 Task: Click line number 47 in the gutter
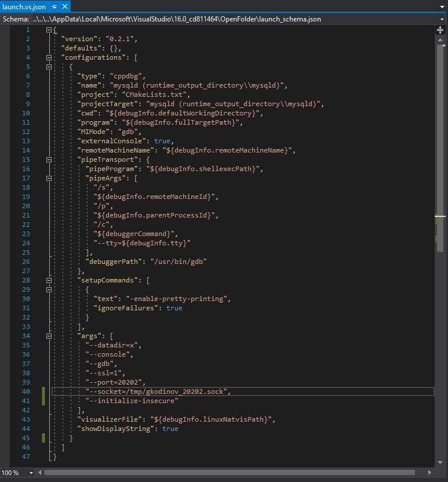click(26, 456)
